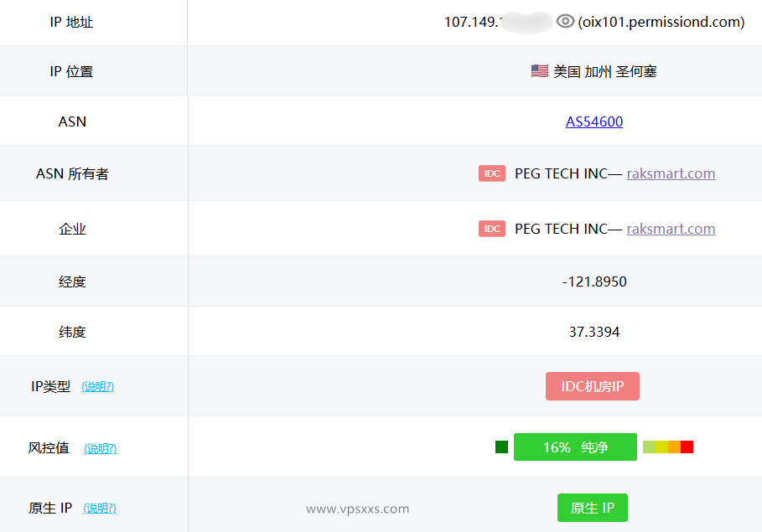Click the US flag icon next to IP location
Image resolution: width=762 pixels, height=532 pixels.
tap(539, 70)
